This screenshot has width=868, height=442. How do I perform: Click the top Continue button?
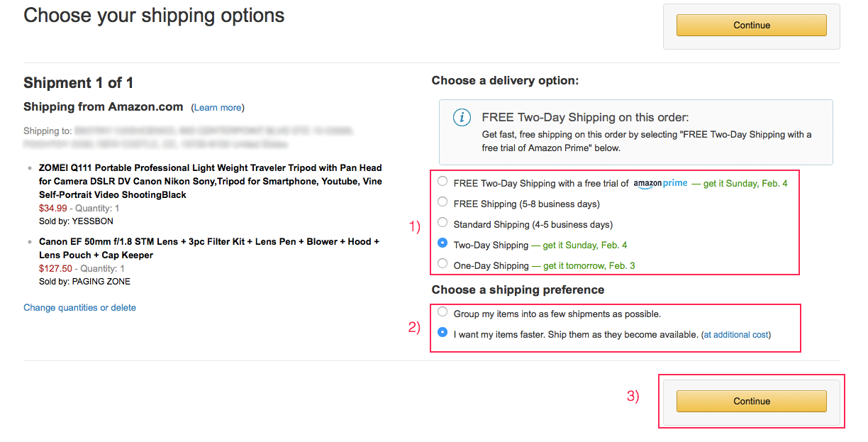[752, 25]
